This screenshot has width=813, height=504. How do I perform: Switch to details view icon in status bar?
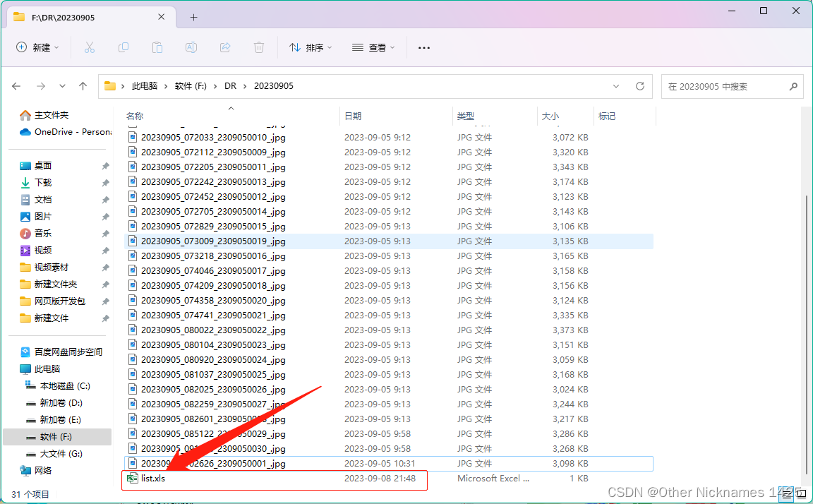click(x=787, y=493)
